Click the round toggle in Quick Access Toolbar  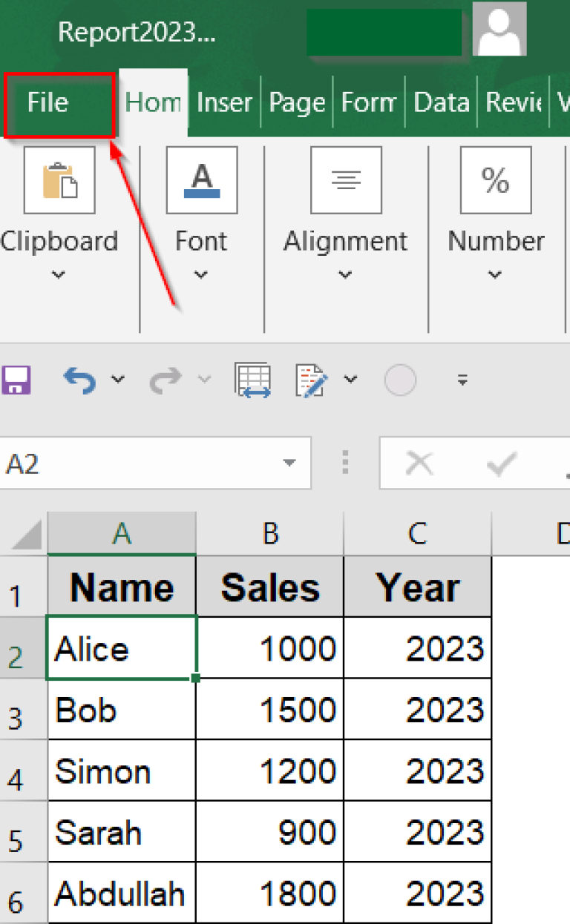click(400, 380)
